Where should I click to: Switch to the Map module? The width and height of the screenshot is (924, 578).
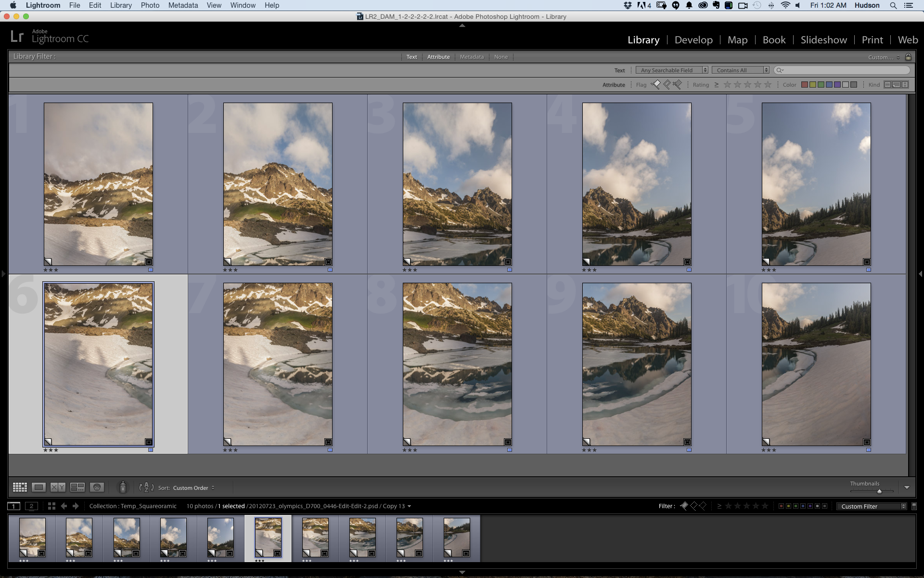[x=737, y=40]
